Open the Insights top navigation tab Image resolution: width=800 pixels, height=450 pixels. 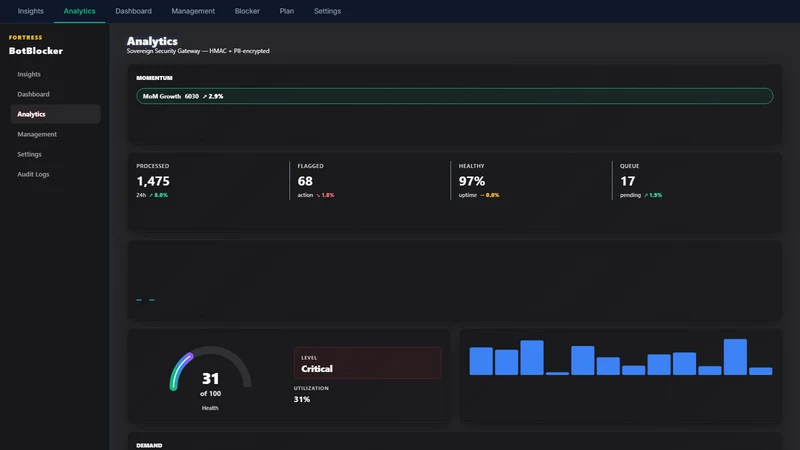tap(31, 11)
